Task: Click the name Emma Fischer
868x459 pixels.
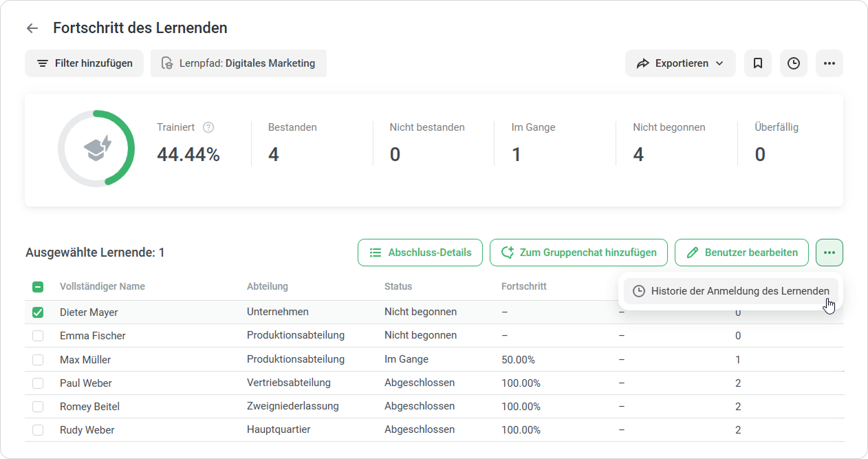Action: [93, 336]
